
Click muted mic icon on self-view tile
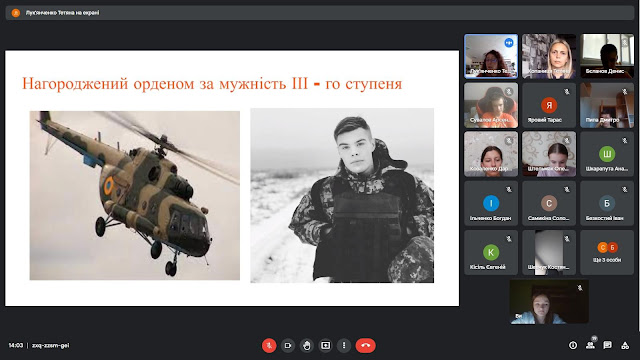[580, 288]
